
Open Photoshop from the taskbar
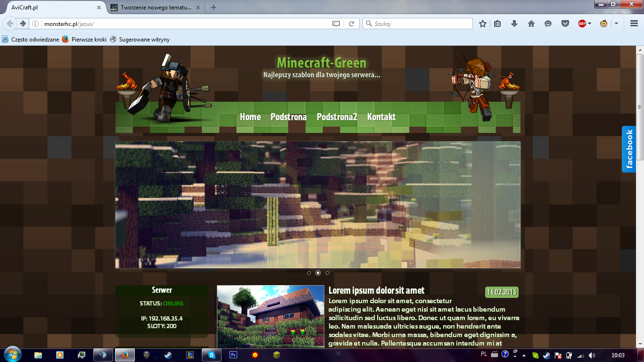pyautogui.click(x=233, y=355)
